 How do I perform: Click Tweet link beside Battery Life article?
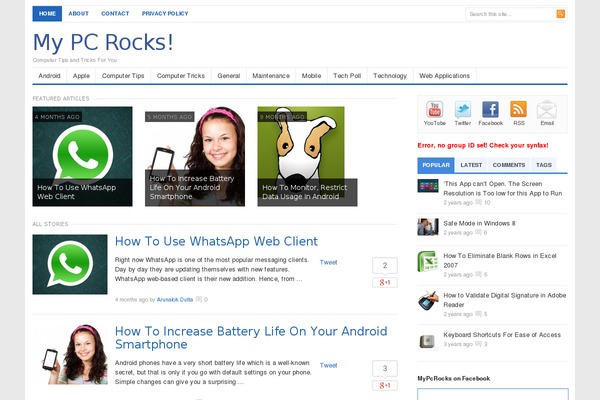pyautogui.click(x=328, y=365)
